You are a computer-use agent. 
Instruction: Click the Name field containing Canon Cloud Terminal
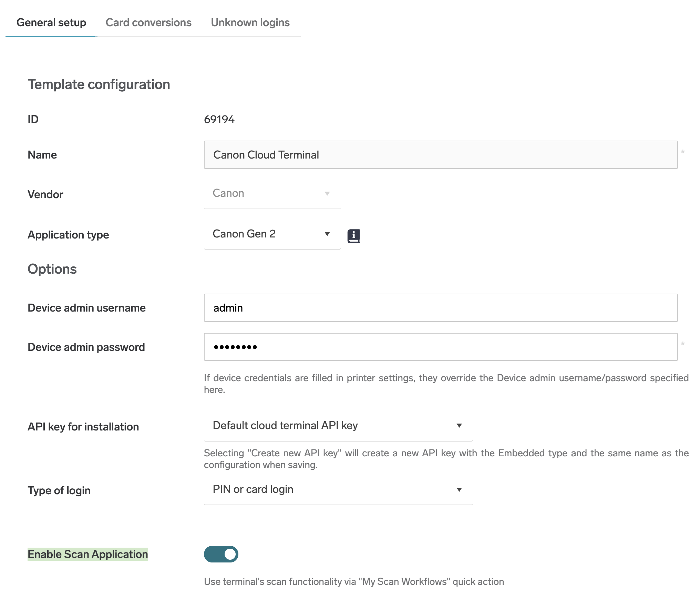[441, 155]
